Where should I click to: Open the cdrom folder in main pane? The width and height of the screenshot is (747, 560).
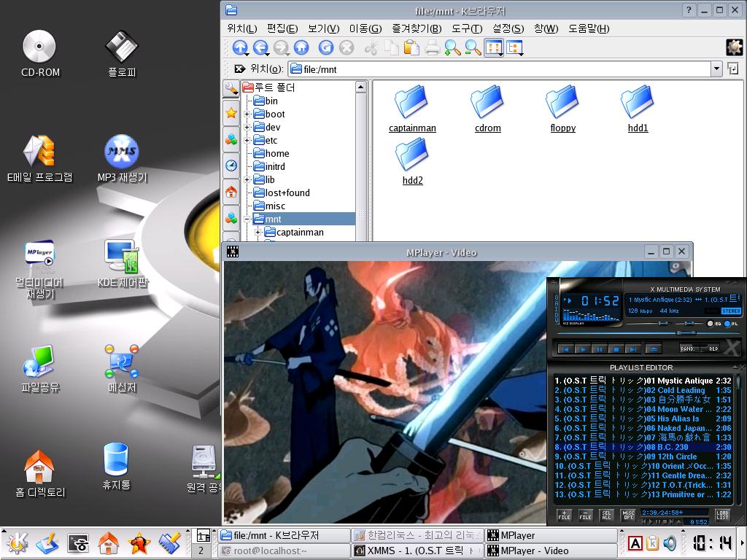pos(488,109)
